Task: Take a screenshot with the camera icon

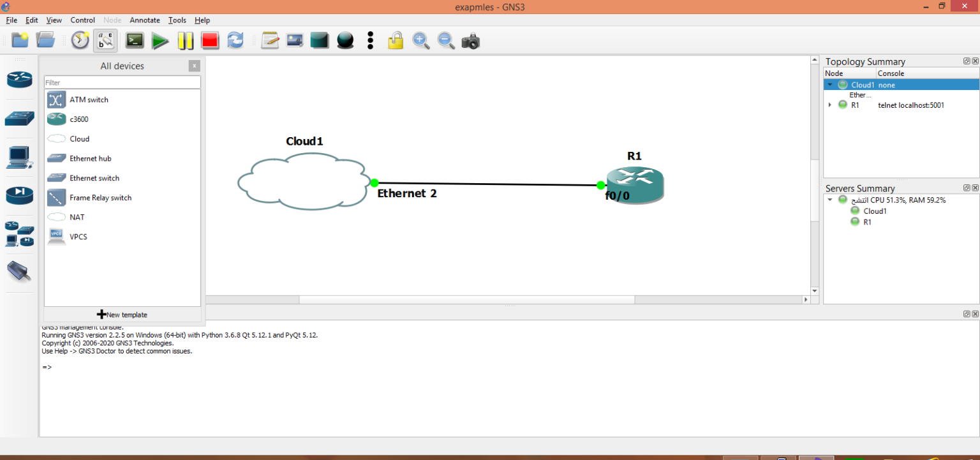Action: pos(470,41)
